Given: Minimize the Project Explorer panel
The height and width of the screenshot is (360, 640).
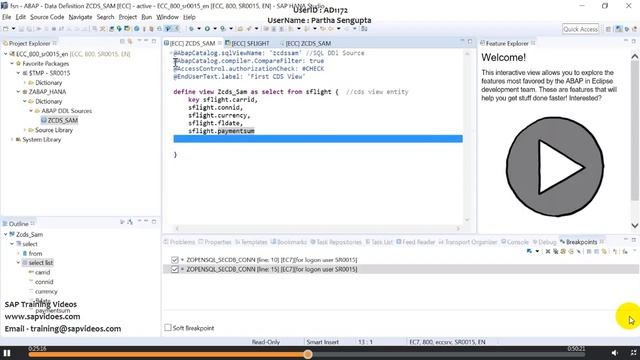Looking at the screenshot, I should pos(146,41).
